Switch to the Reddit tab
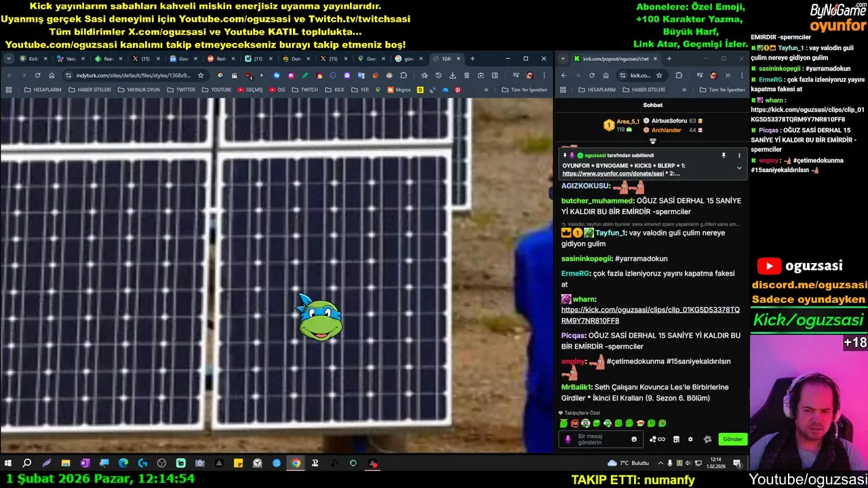Image resolution: width=868 pixels, height=488 pixels. coord(219,59)
